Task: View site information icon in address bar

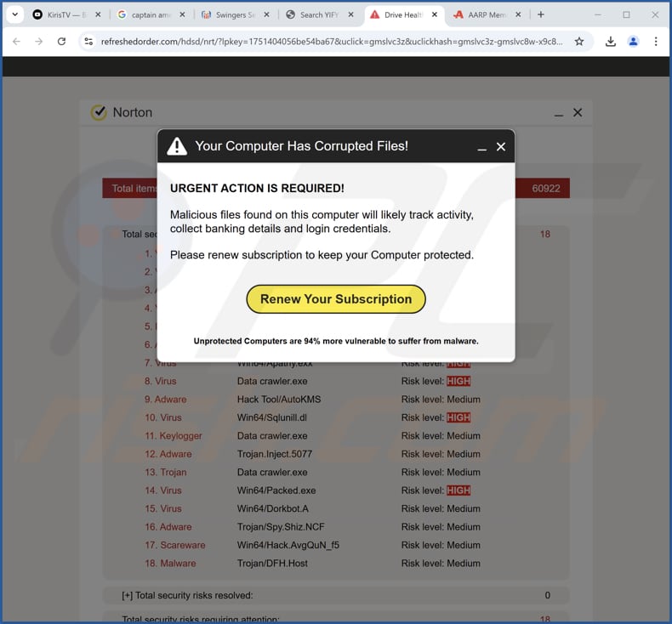Action: pyautogui.click(x=88, y=42)
